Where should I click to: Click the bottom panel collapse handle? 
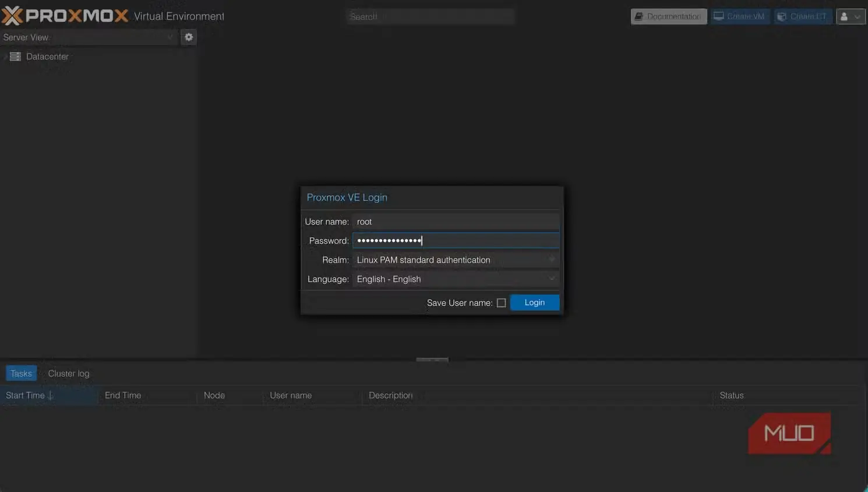pyautogui.click(x=432, y=360)
